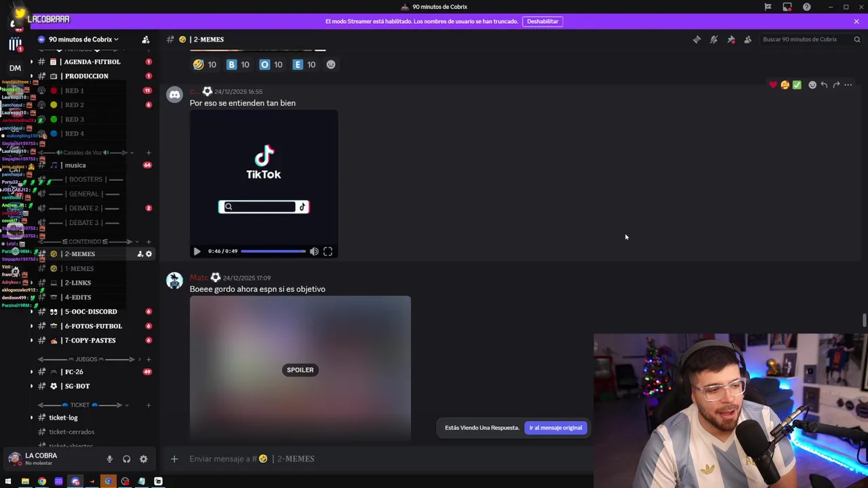The width and height of the screenshot is (868, 488).
Task: Open pinned messages pin icon
Action: 731,39
